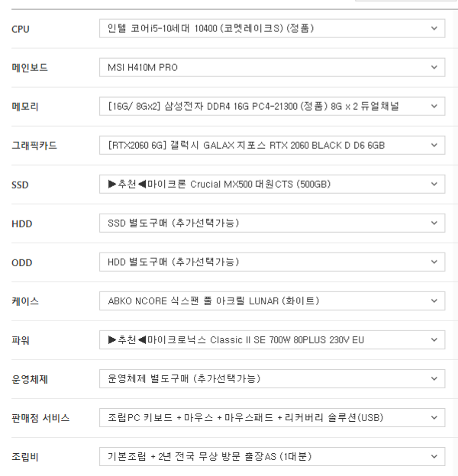Expand the 운영체제 별도구매 dropdown
Screen dimensions: 458x476
tap(272, 379)
